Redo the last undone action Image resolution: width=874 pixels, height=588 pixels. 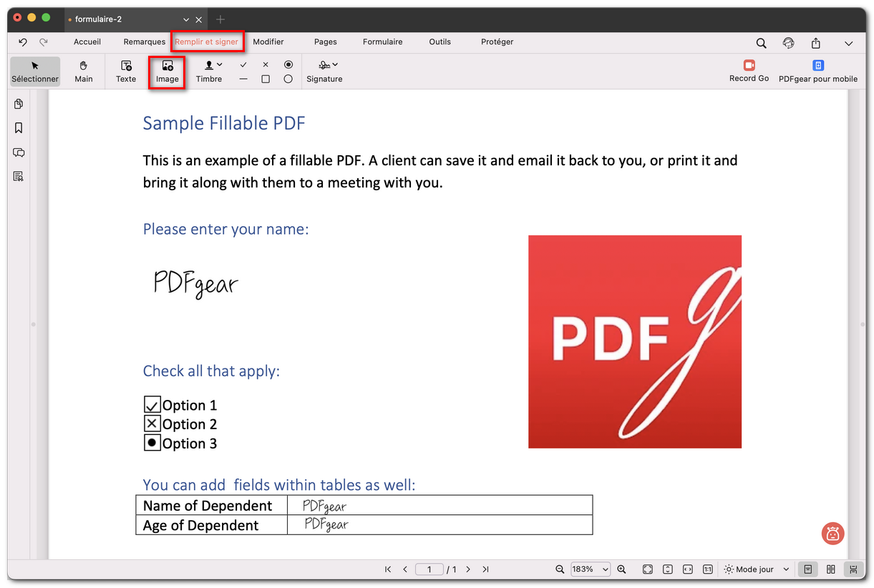pyautogui.click(x=44, y=42)
